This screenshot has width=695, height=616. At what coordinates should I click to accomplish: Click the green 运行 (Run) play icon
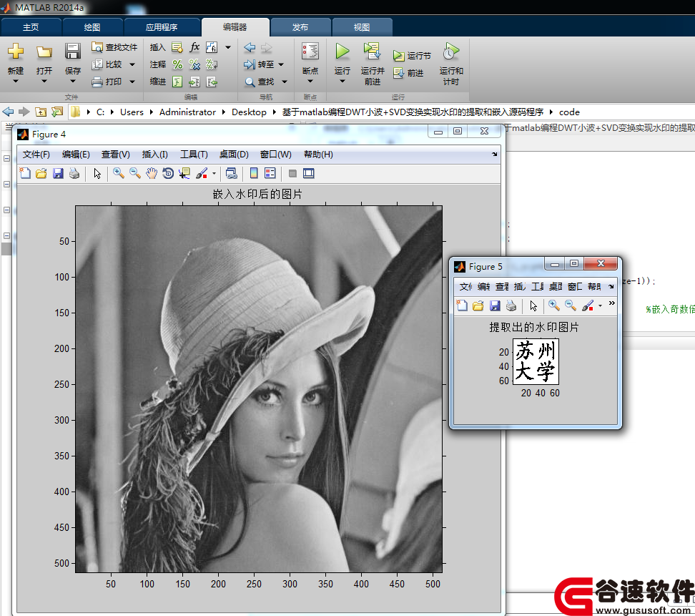(342, 51)
